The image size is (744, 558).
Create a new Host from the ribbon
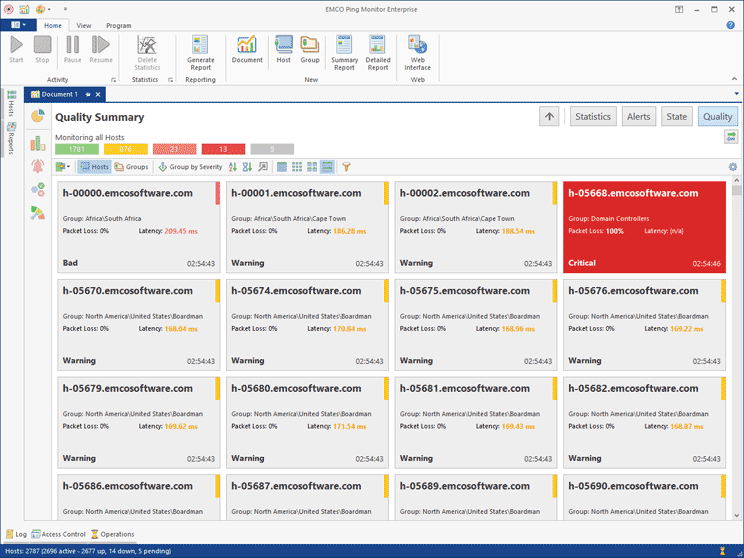[284, 50]
